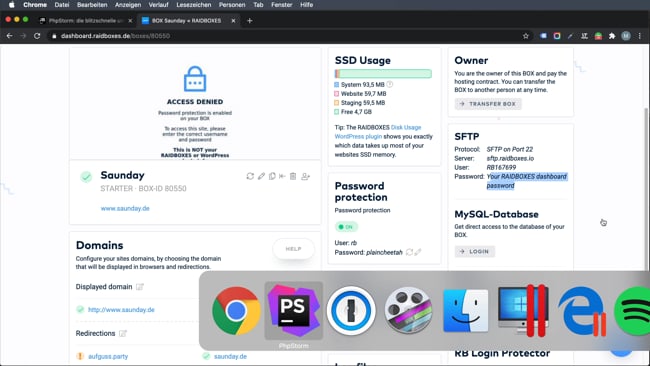This screenshot has width=650, height=366.
Task: Click edit icon next to Redirections
Action: tap(123, 333)
